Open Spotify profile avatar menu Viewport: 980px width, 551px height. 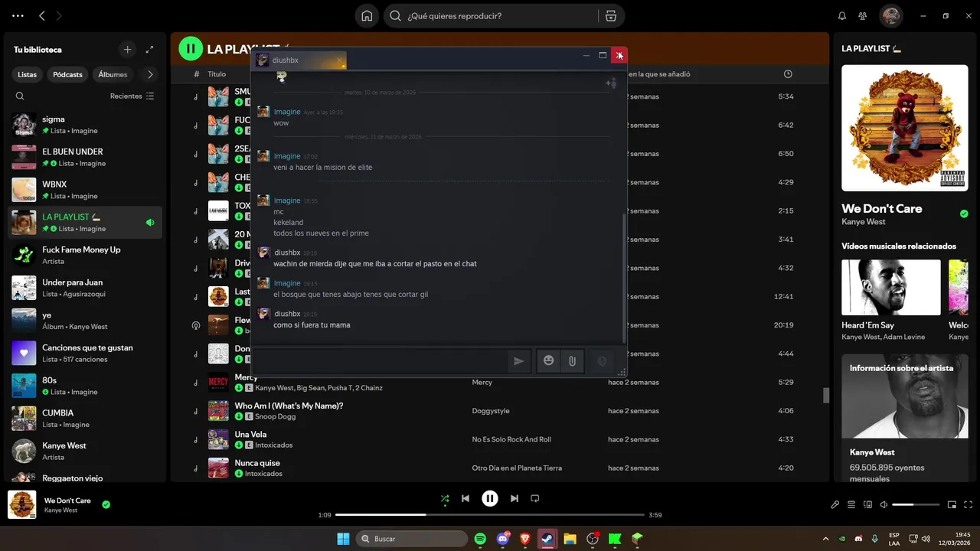coord(890,16)
